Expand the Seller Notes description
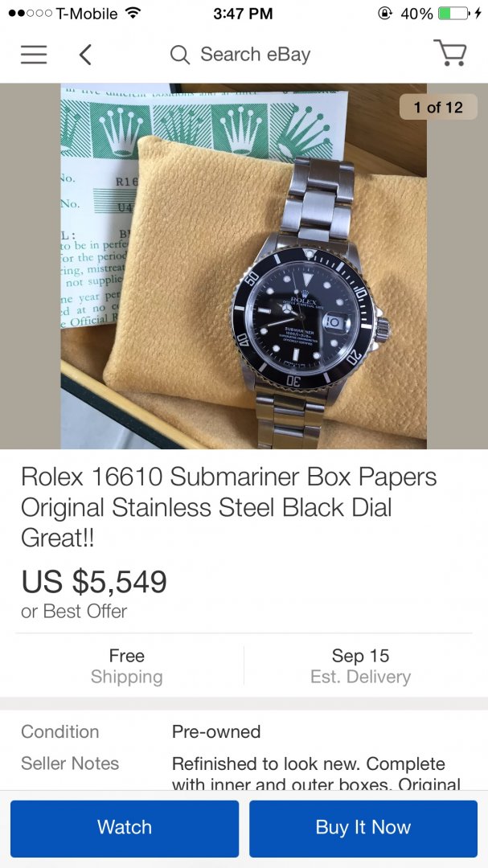Image resolution: width=488 pixels, height=868 pixels. [316, 773]
